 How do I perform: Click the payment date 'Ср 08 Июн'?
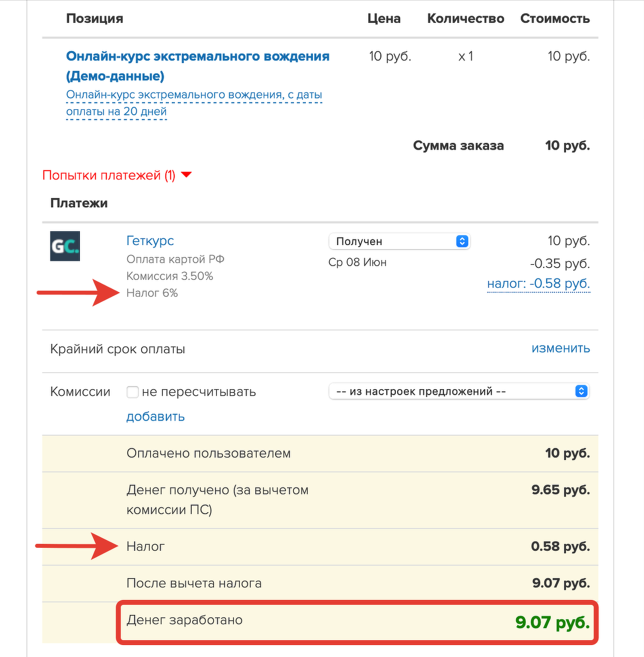(357, 262)
